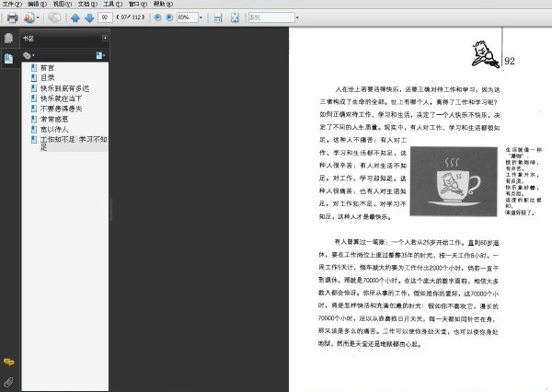Viewport: 552px width, 392px height.
Task: Open bookmark options gear dropdown
Action: [29, 55]
